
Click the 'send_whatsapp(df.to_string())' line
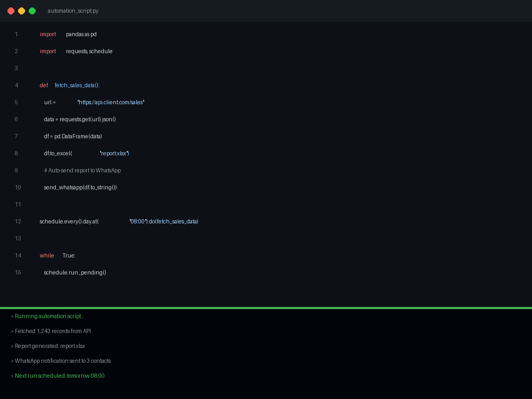(80, 187)
